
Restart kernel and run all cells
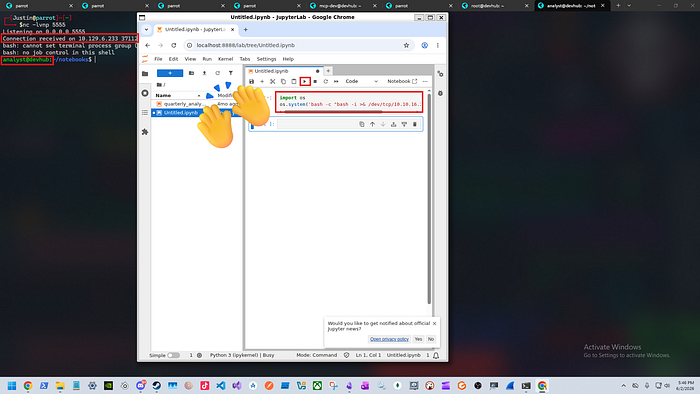[x=336, y=82]
